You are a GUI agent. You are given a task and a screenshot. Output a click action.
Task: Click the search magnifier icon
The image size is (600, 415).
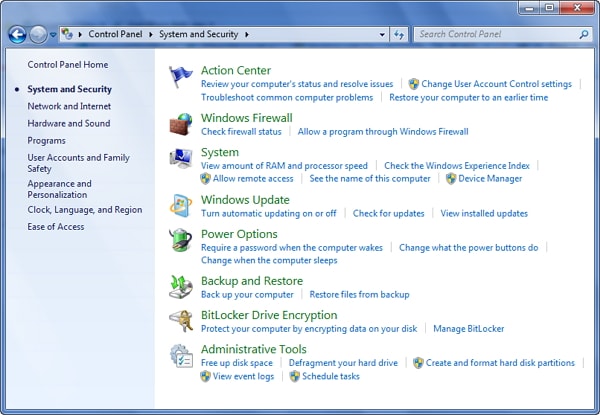(x=584, y=34)
